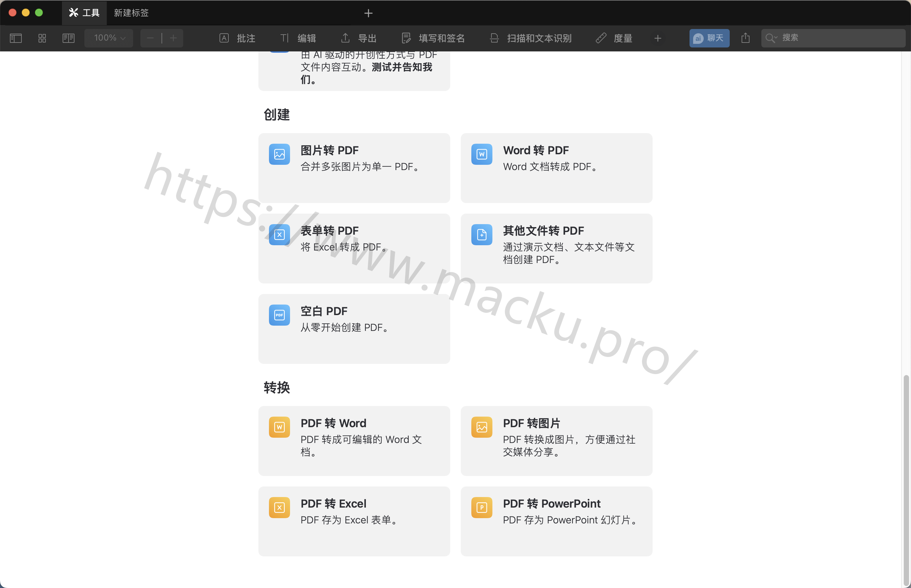Click the PDF 转 Excel orange icon
The width and height of the screenshot is (911, 588).
click(x=279, y=508)
